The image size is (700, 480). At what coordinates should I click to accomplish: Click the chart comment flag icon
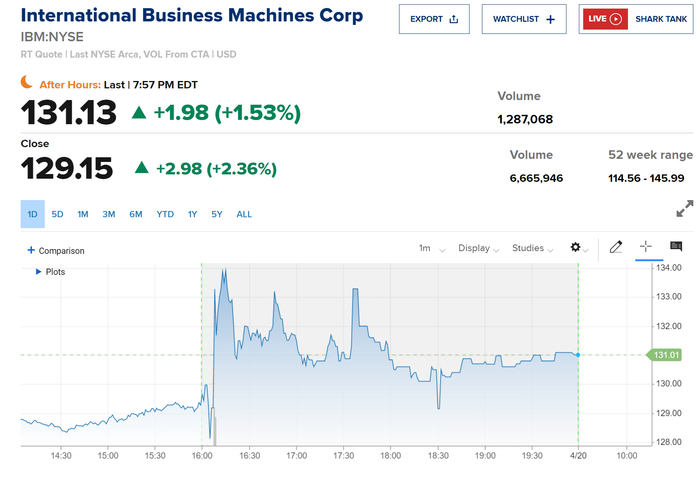click(x=676, y=247)
